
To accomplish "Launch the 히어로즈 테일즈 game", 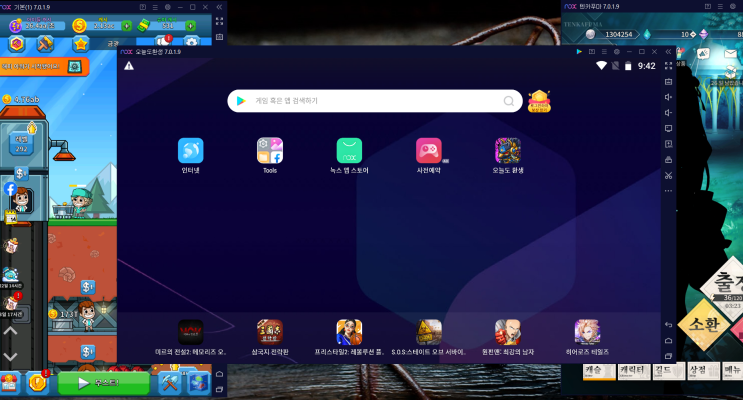I will (587, 332).
